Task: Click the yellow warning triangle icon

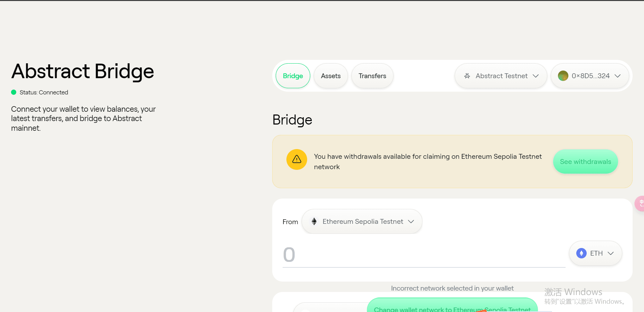Action: 297,159
